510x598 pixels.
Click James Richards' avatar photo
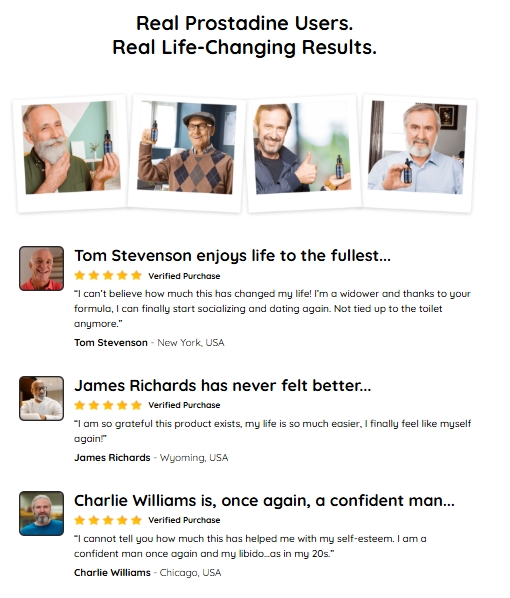(42, 399)
